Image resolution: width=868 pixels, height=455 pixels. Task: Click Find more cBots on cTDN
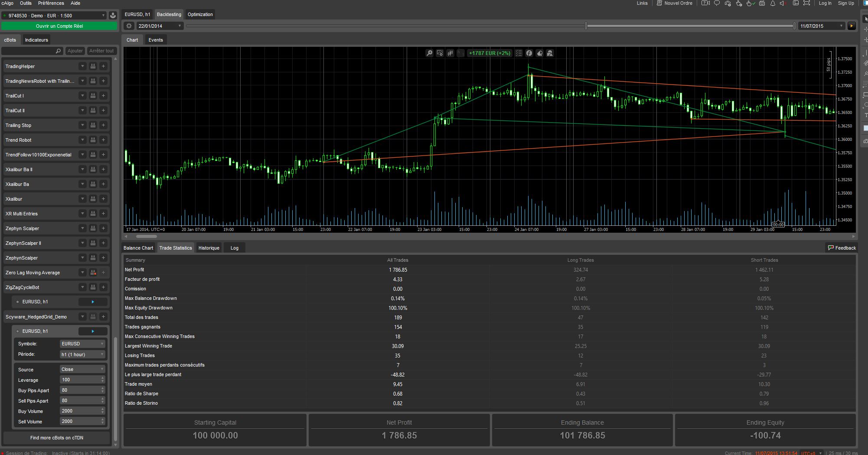click(x=57, y=438)
